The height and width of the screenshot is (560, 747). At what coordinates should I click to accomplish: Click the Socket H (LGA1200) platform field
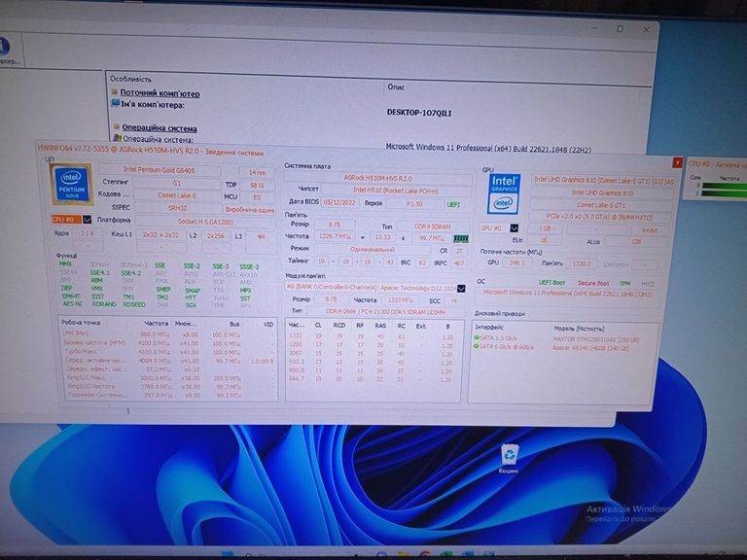click(x=205, y=222)
